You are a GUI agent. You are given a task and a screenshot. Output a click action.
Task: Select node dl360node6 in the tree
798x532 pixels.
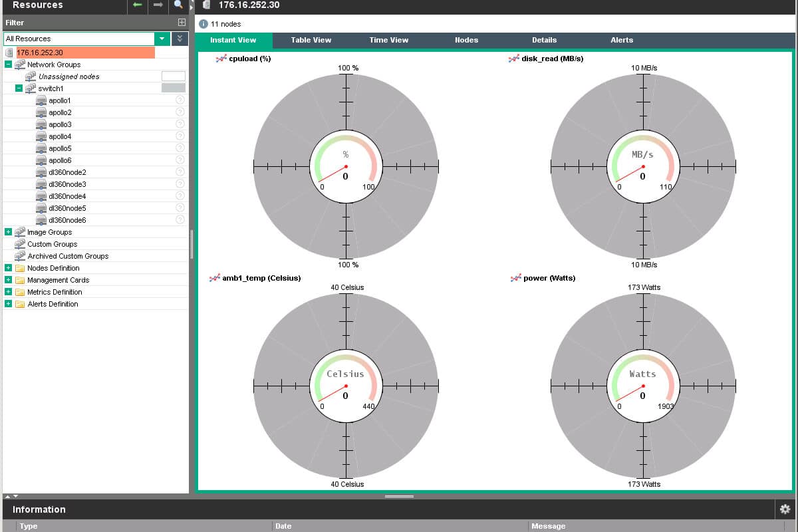[x=67, y=220]
